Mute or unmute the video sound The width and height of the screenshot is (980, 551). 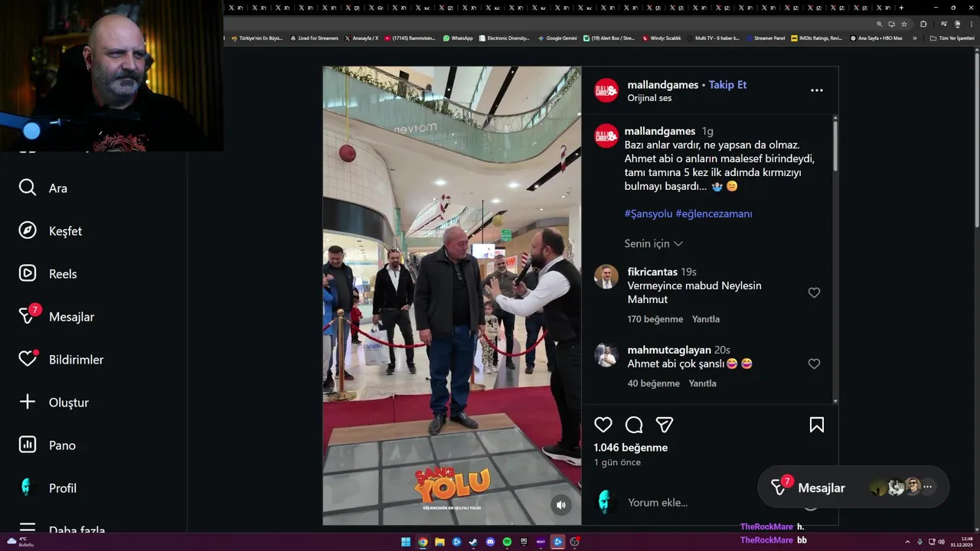[561, 505]
